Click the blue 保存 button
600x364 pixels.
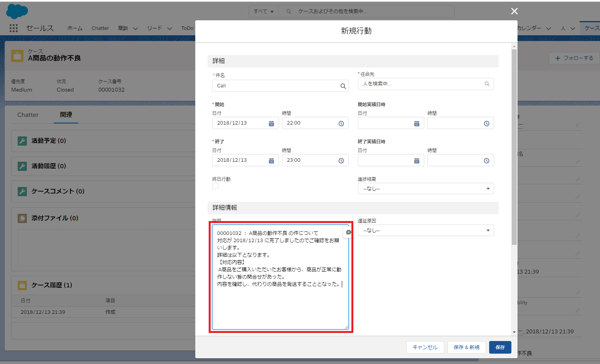(x=500, y=347)
